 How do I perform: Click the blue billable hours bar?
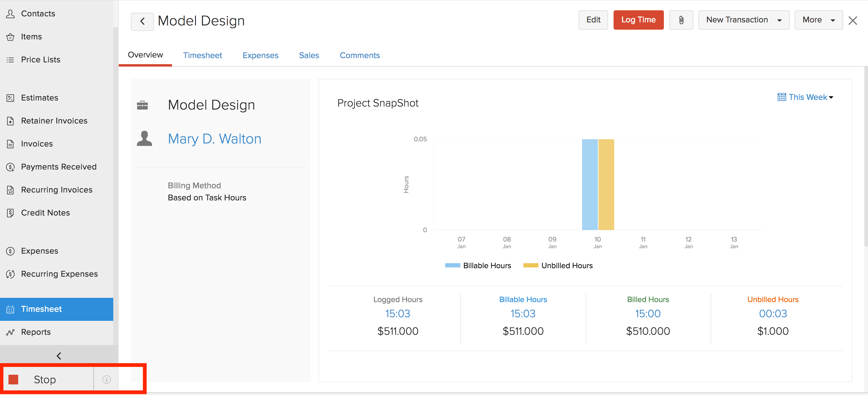tap(589, 185)
